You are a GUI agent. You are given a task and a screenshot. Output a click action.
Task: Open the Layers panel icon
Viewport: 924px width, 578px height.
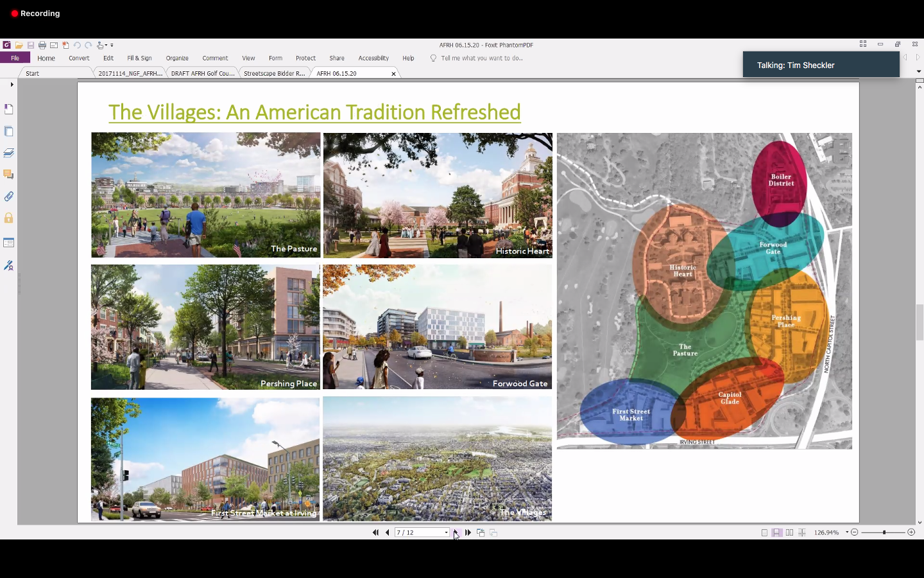[x=9, y=153]
